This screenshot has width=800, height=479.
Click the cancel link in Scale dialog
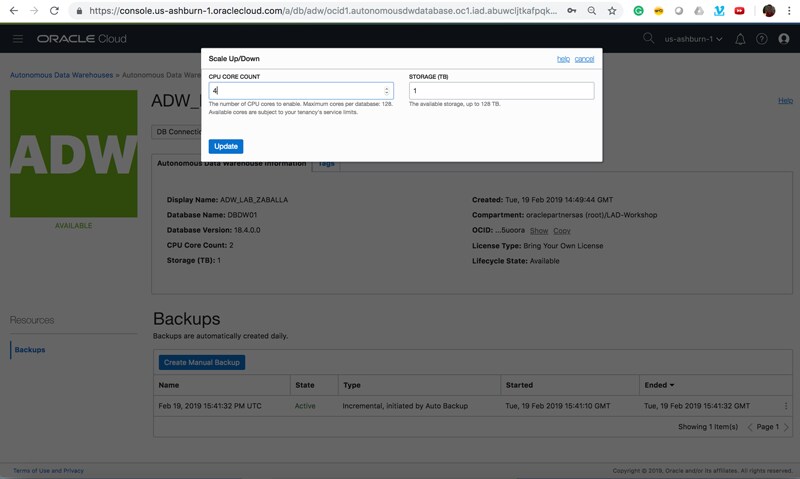584,59
